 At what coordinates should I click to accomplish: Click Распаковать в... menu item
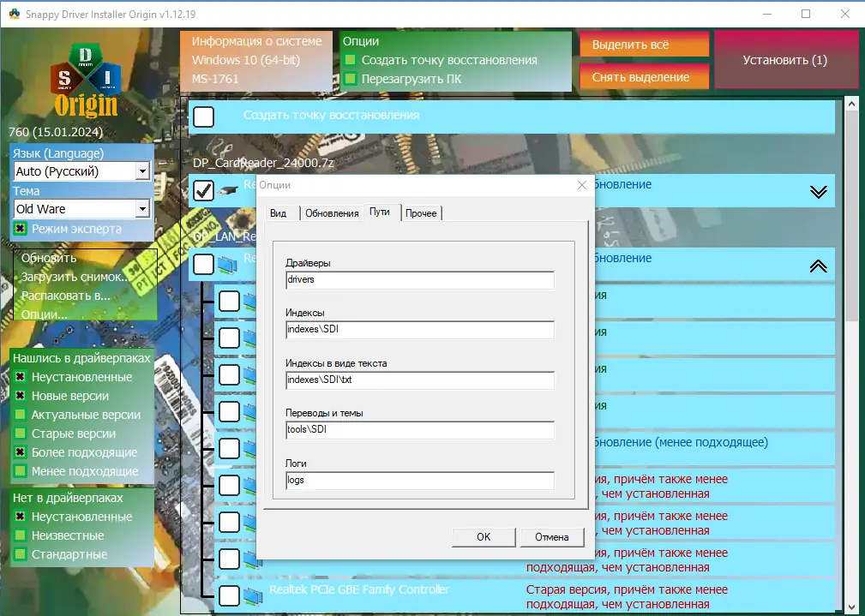(66, 296)
